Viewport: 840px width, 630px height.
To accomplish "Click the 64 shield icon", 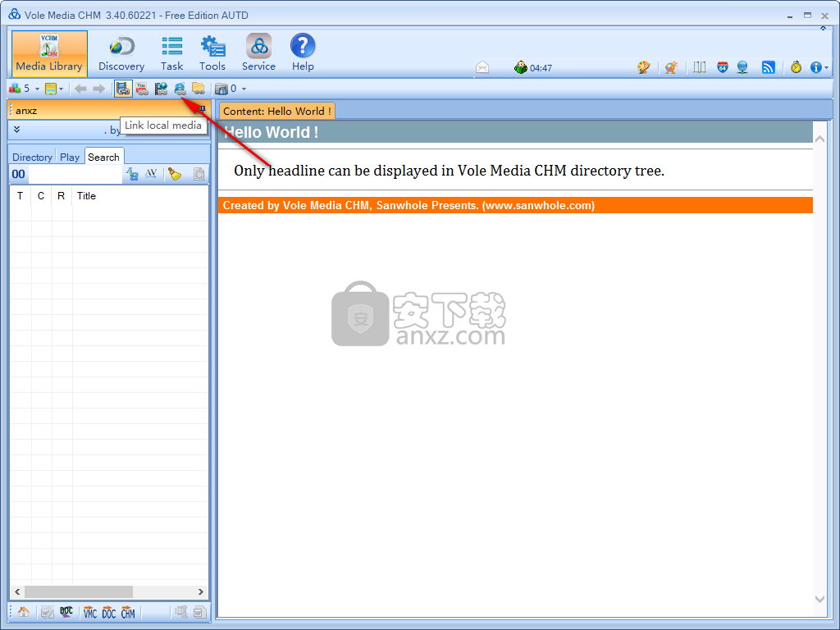I will [723, 67].
